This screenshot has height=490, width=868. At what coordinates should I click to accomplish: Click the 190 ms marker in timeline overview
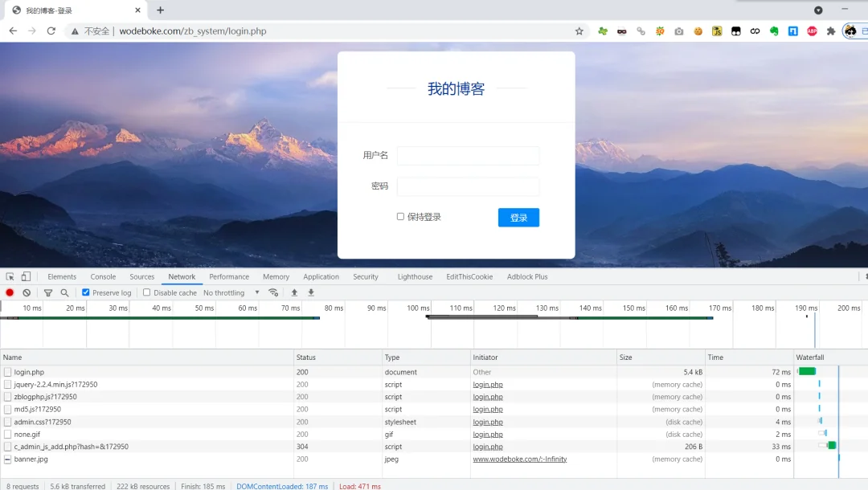806,308
